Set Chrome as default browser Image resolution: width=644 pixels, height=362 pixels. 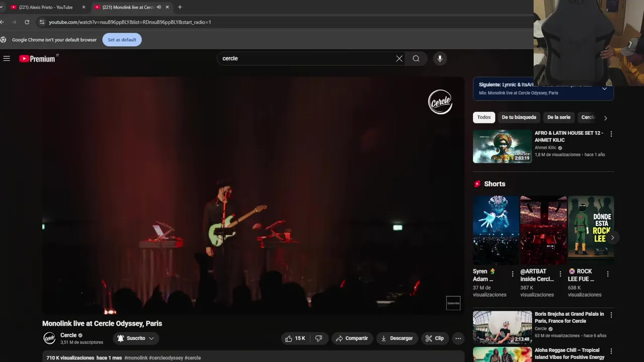click(x=122, y=40)
